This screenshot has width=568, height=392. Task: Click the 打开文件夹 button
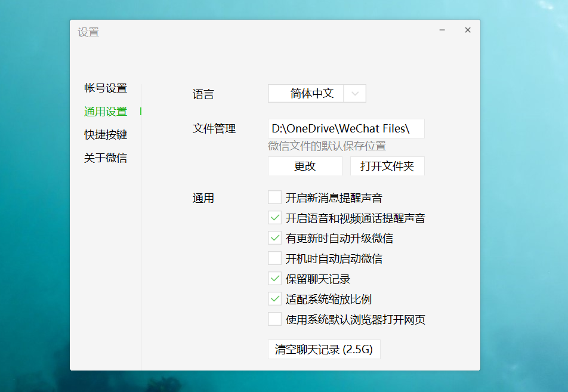387,166
